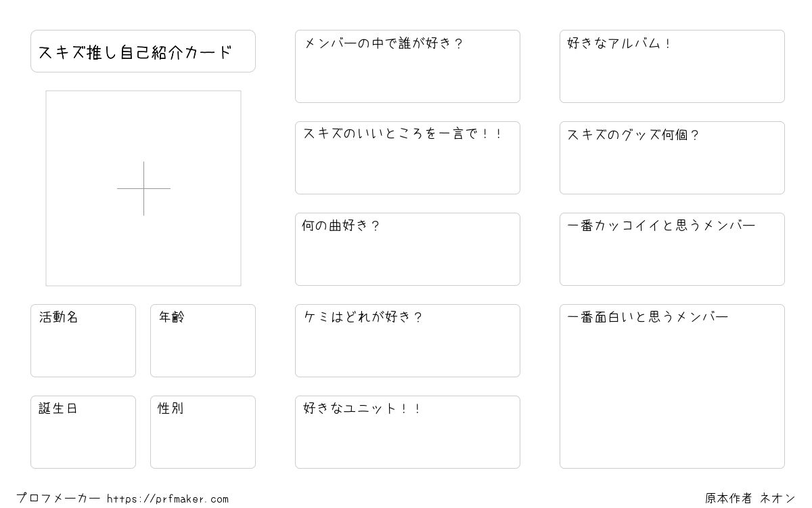Click the plus icon in photo placeholder
Viewport: 812px width, 508px height.
(x=143, y=188)
